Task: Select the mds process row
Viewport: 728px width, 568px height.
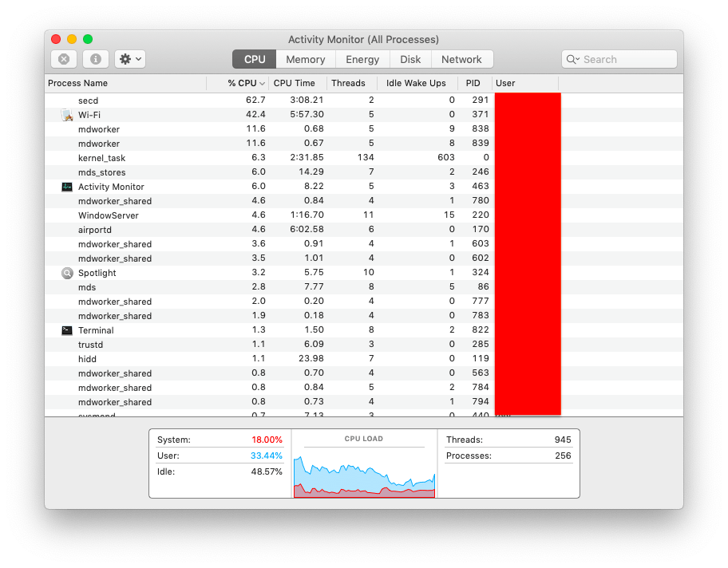Action: pyautogui.click(x=363, y=287)
